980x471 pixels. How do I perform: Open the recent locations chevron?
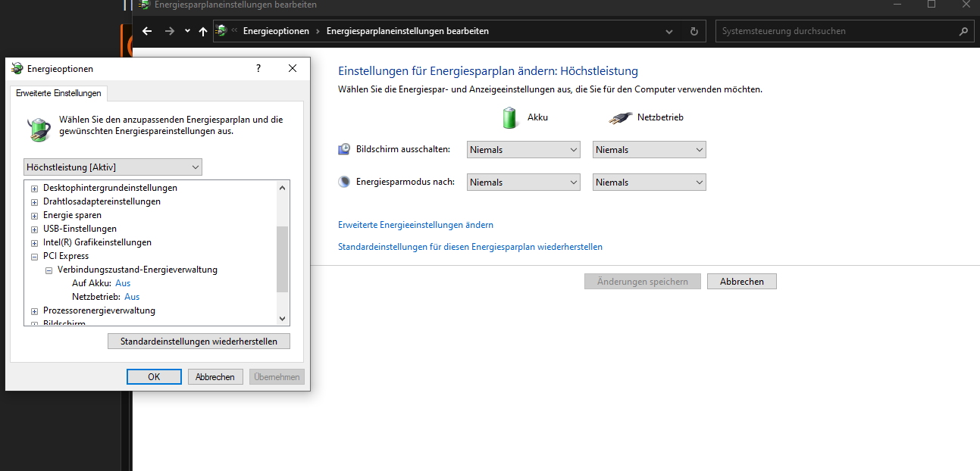pos(186,32)
